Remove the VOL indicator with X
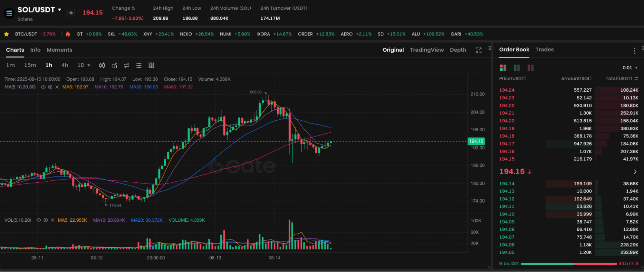Image resolution: width=644 pixels, height=272 pixels. click(53, 220)
